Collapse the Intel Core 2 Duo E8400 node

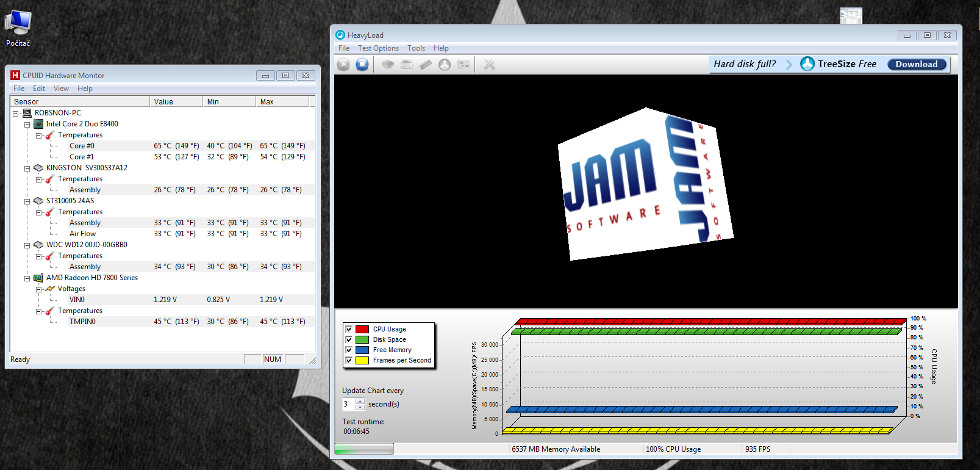pos(27,124)
